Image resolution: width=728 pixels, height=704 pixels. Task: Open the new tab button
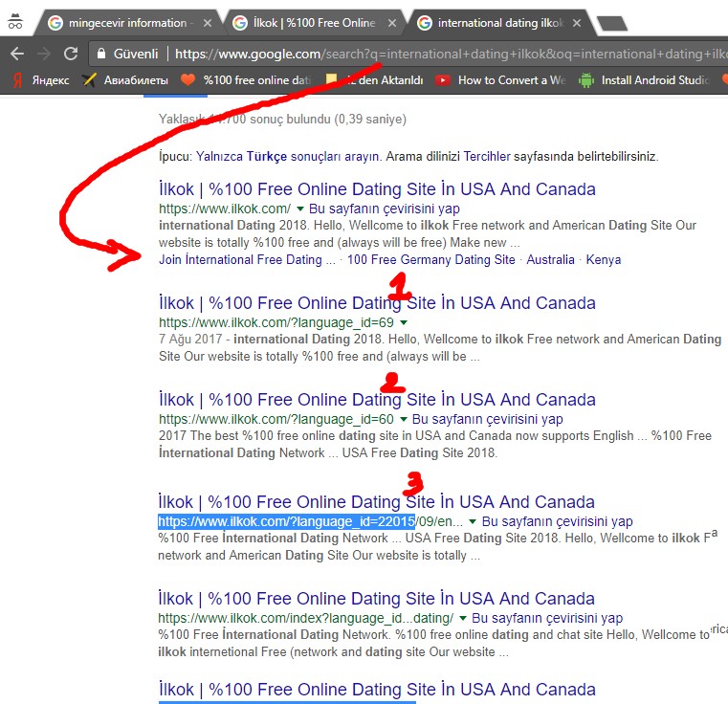pyautogui.click(x=611, y=23)
